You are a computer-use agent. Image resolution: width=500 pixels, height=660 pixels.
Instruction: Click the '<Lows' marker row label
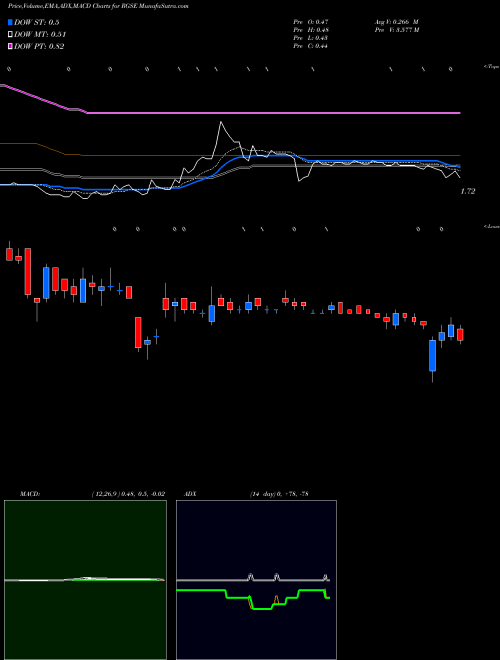coord(492,226)
